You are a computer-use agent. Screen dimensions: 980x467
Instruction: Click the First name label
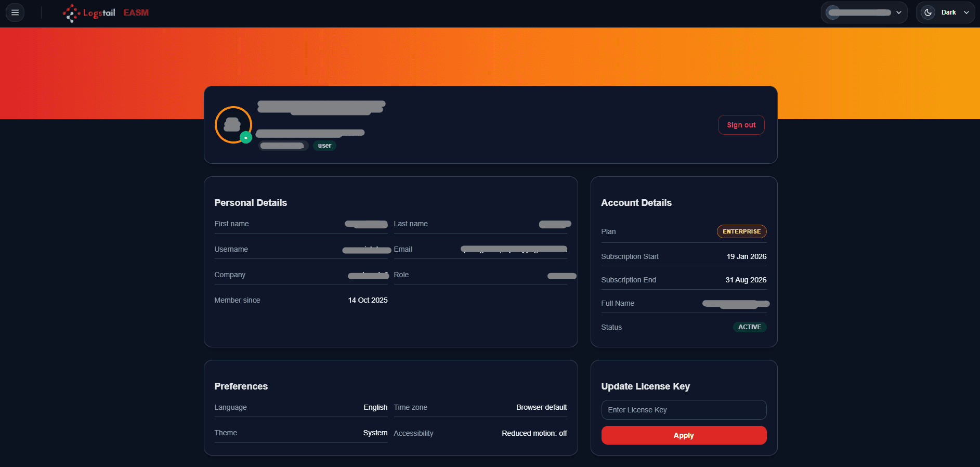[231, 224]
